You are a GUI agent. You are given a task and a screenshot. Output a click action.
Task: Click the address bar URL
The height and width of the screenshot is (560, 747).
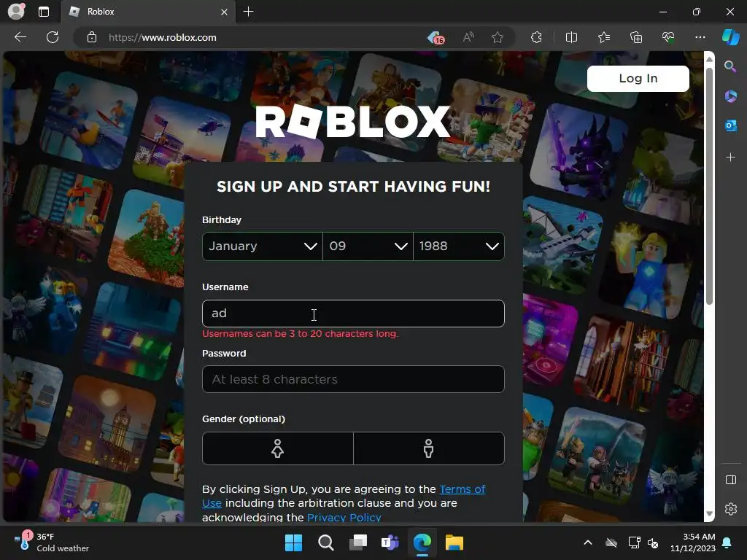tap(163, 37)
